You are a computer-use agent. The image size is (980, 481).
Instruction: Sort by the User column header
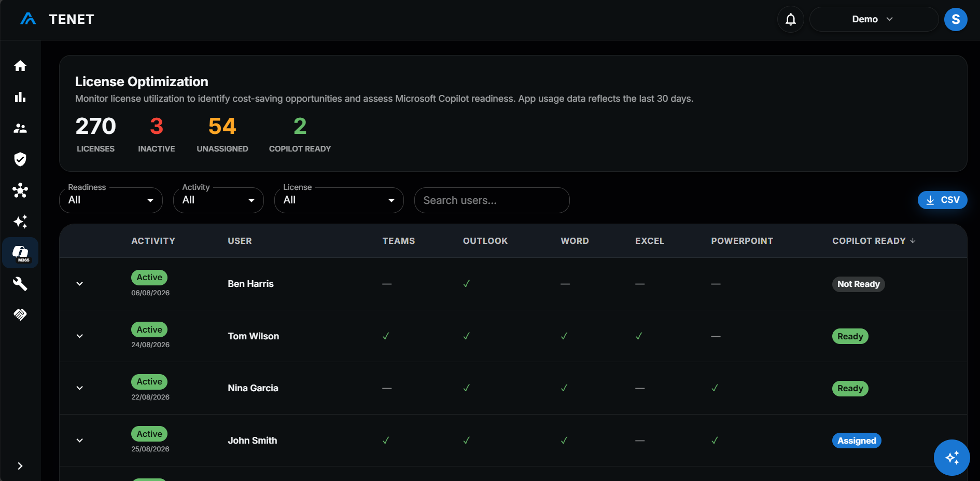tap(240, 241)
